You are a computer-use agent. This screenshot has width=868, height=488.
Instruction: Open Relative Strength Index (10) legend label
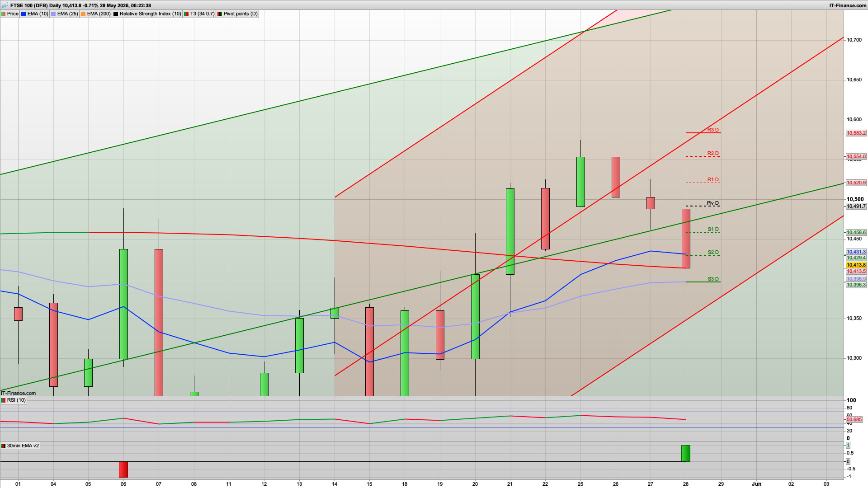pos(150,14)
